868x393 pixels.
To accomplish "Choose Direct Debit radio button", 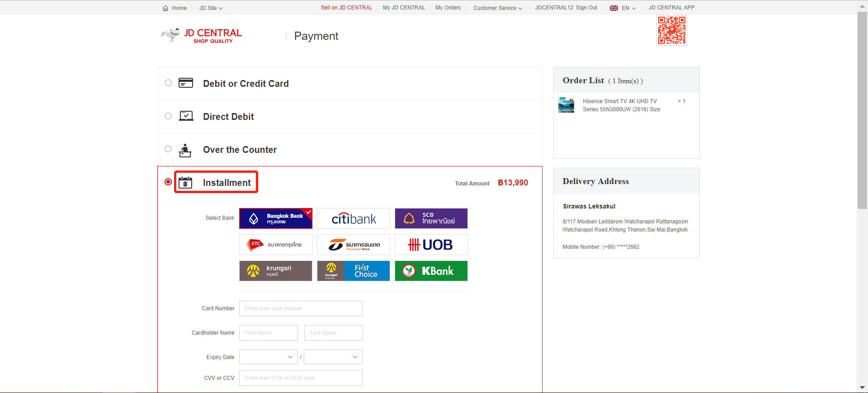I will coord(168,116).
